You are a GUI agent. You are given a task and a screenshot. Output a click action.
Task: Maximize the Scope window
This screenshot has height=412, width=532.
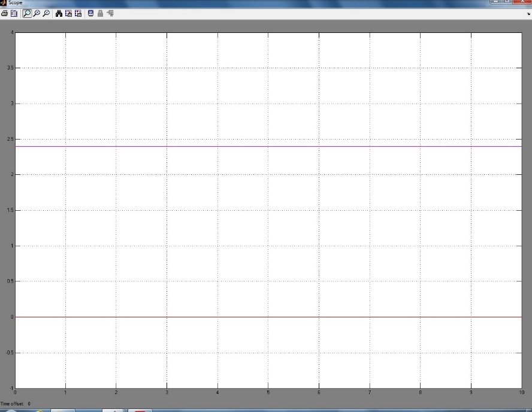[x=507, y=1]
